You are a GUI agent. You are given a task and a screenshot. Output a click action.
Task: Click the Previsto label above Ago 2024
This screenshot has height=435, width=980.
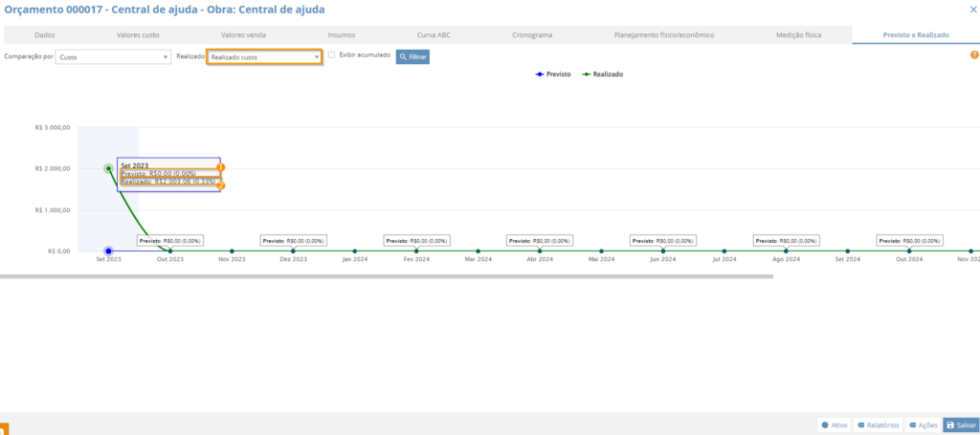(787, 240)
